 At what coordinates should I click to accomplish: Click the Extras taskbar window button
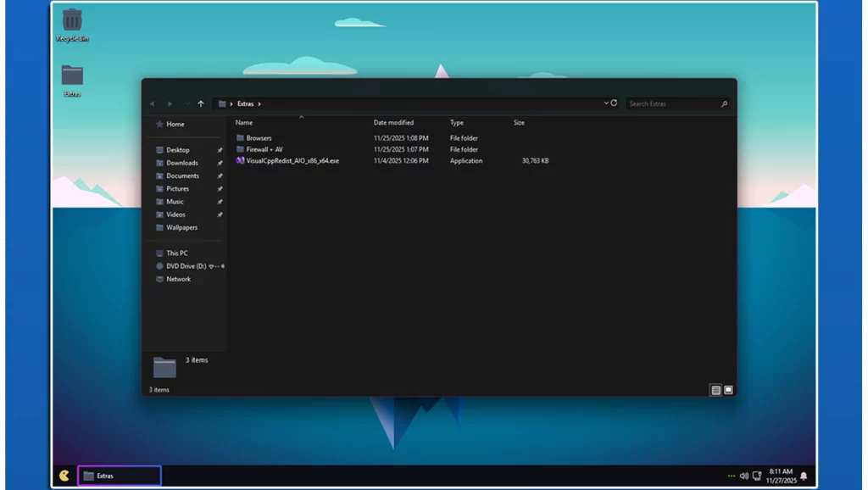point(119,476)
